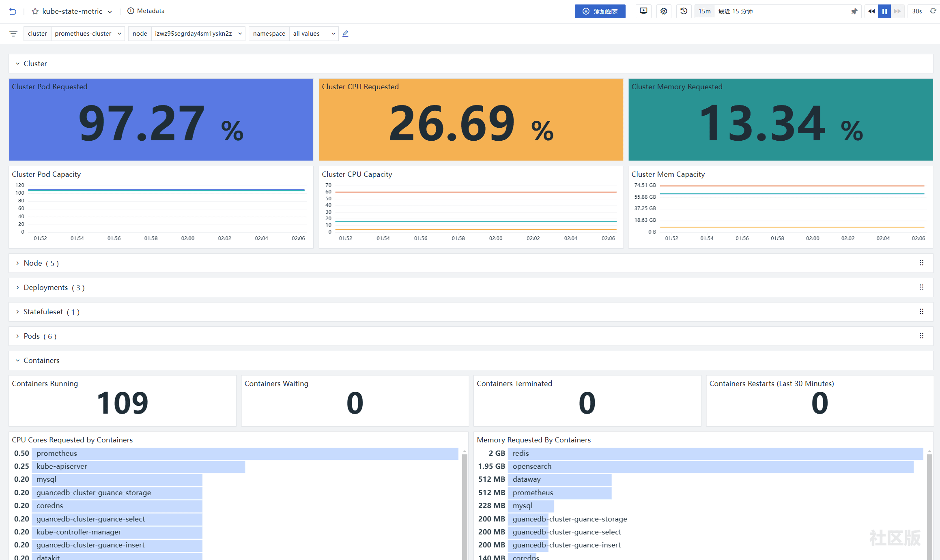The image size is (940, 560).
Task: Open time history clock icon
Action: pos(684,11)
